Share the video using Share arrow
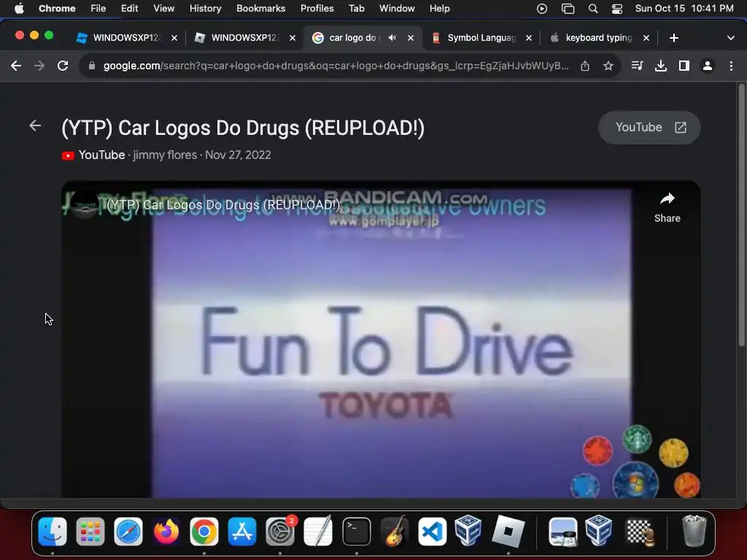The width and height of the screenshot is (747, 560). 667,208
